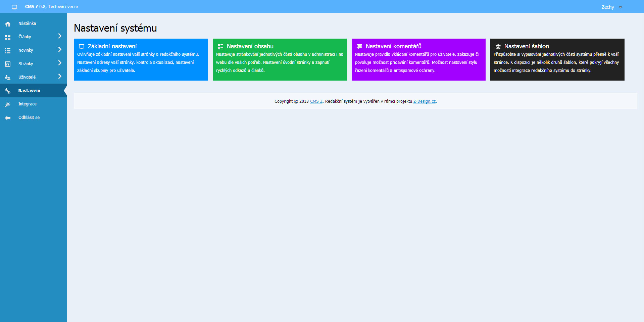
Task: Click the home icon beside Nástěnka
Action: click(x=8, y=24)
